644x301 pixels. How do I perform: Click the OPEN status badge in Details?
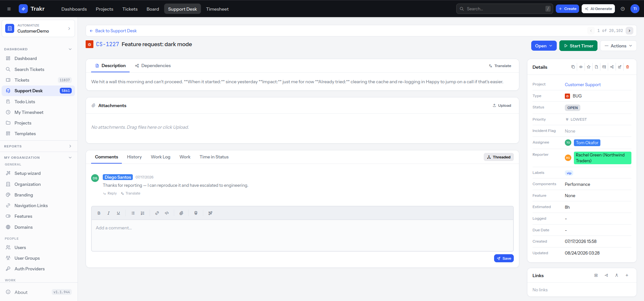[x=573, y=108]
